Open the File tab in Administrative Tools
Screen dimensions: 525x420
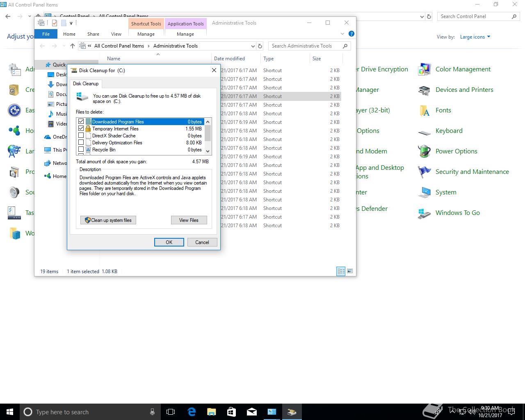(46, 34)
